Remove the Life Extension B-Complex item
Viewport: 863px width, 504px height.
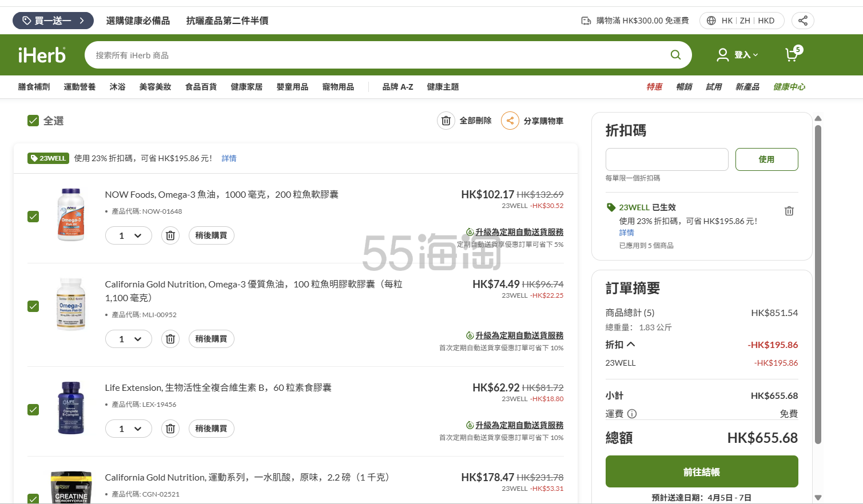[x=170, y=429]
